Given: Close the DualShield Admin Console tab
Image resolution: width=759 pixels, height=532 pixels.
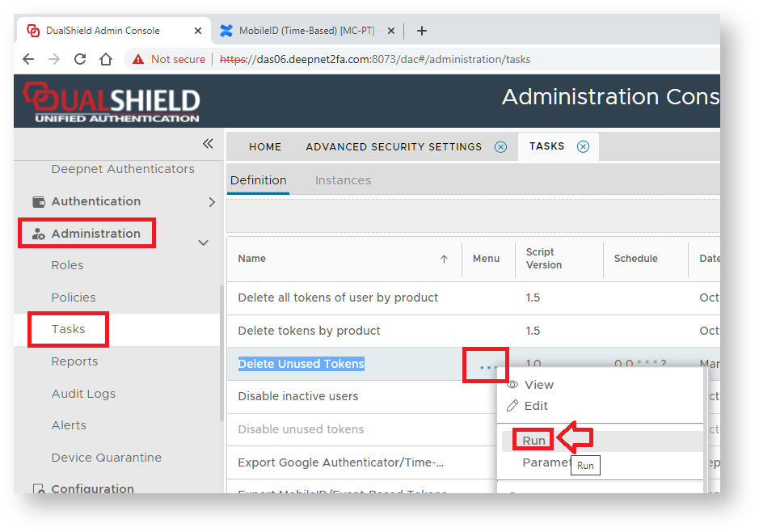Looking at the screenshot, I should point(197,31).
